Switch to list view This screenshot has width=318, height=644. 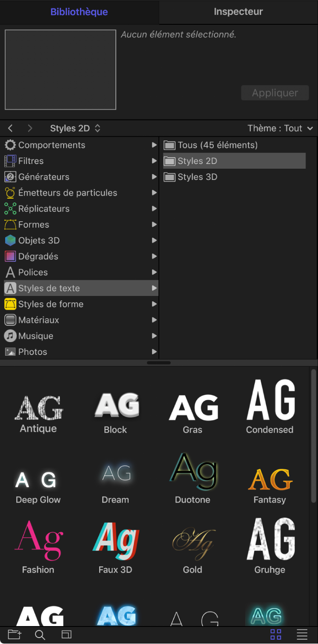(302, 635)
